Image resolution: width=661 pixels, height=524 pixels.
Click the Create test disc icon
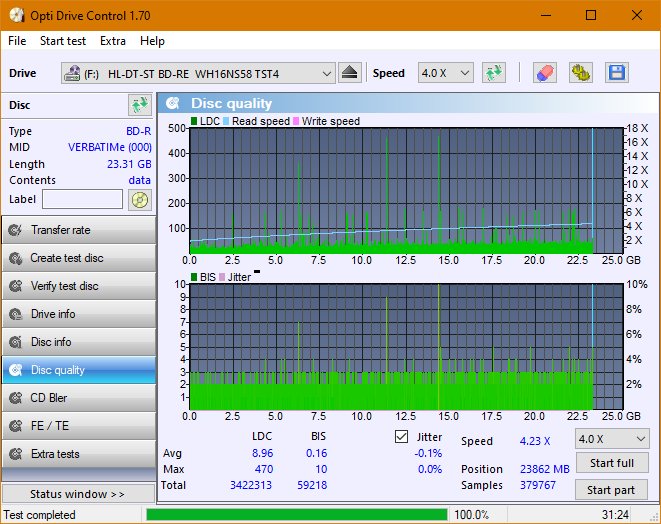point(16,258)
